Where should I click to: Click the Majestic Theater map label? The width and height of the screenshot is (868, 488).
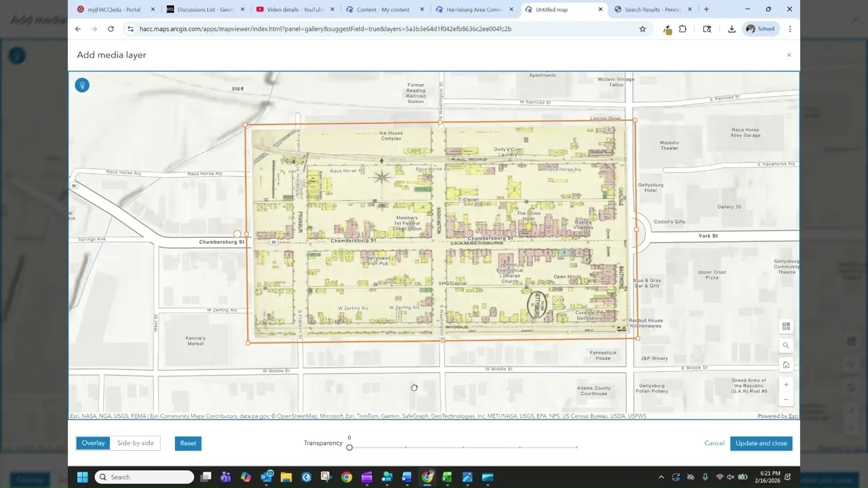(669, 145)
